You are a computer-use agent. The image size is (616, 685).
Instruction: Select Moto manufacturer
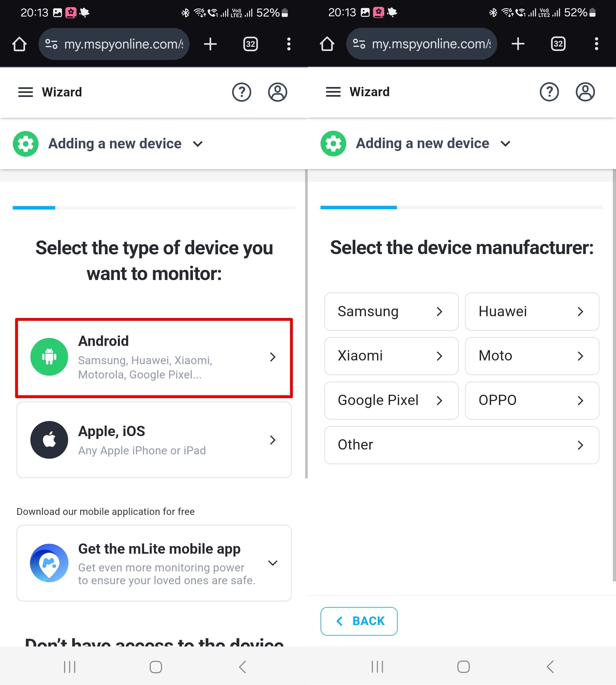coord(532,356)
